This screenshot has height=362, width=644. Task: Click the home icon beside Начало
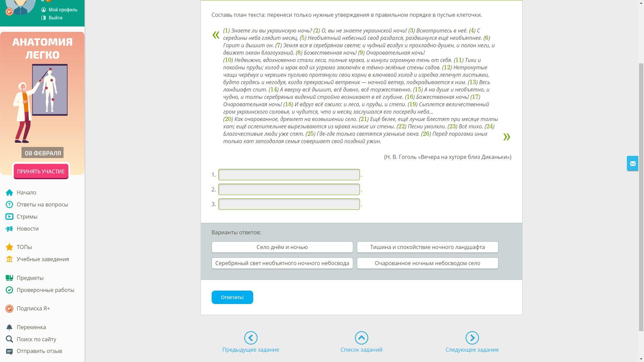pyautogui.click(x=9, y=192)
